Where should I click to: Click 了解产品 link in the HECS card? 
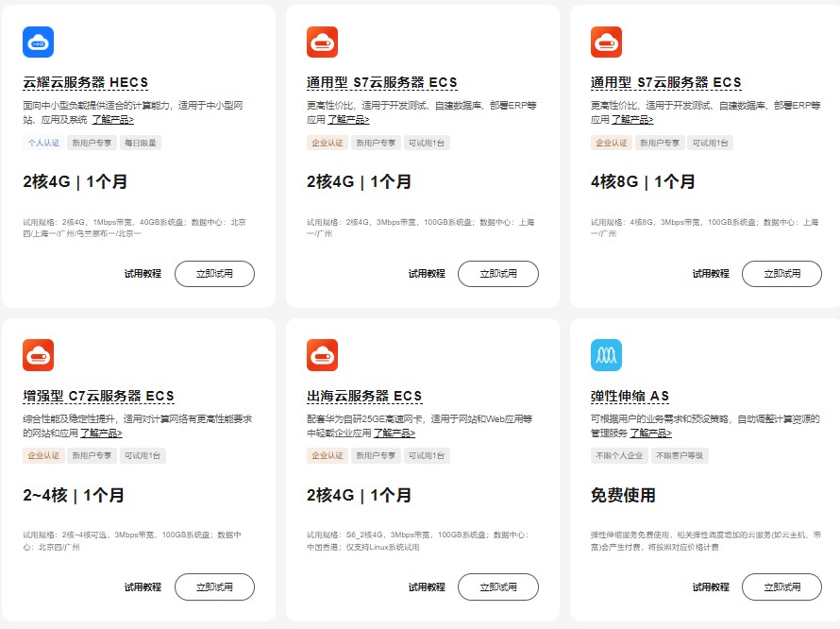(112, 120)
